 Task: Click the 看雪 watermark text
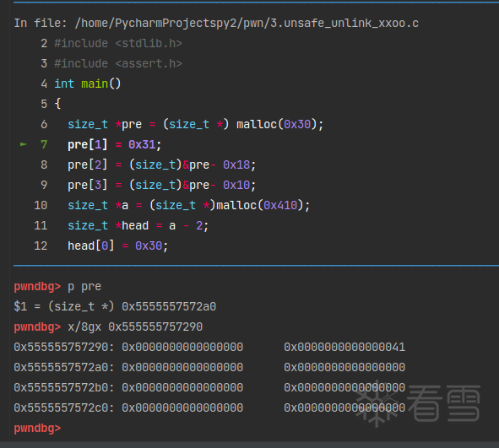coord(443,403)
